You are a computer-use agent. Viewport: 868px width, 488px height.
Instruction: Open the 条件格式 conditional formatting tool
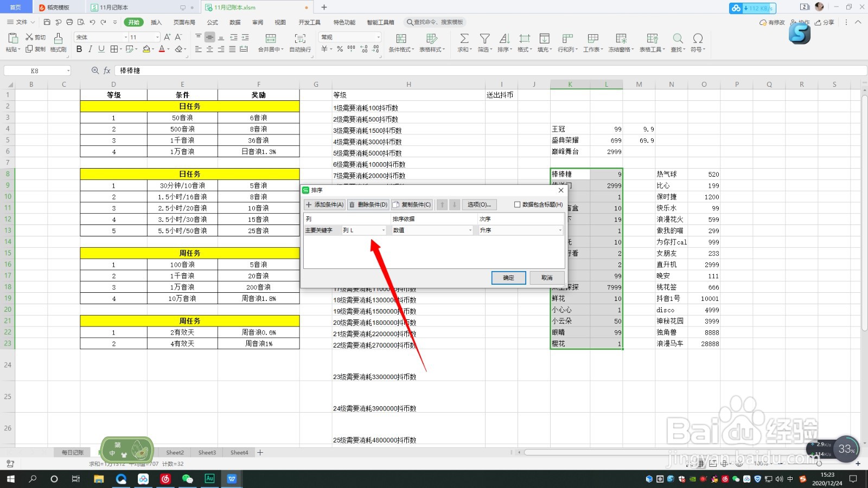401,42
